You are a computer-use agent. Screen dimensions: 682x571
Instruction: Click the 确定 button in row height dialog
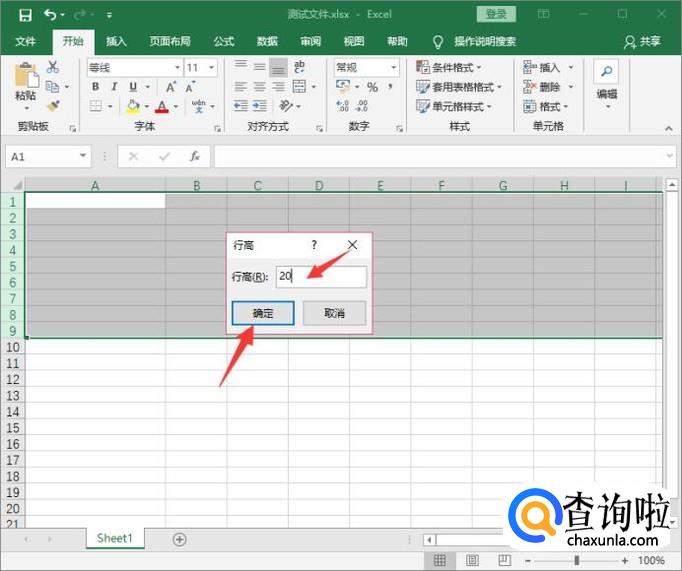(263, 313)
